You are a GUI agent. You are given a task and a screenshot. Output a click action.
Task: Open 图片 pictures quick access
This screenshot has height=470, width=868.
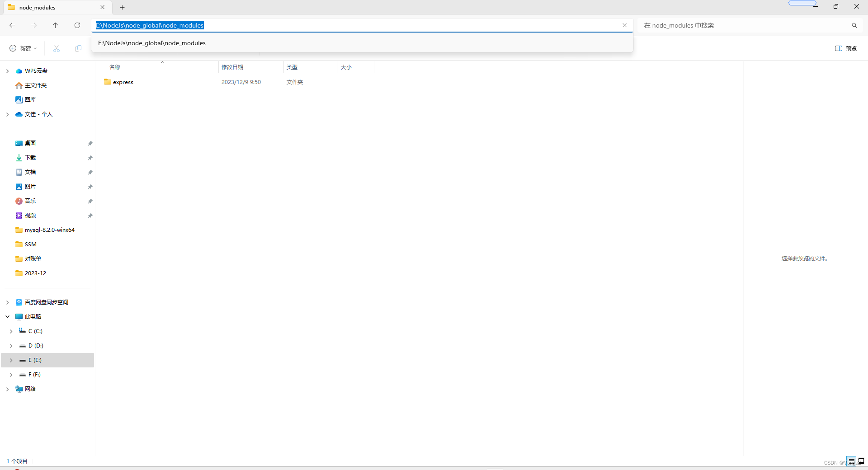pos(30,187)
